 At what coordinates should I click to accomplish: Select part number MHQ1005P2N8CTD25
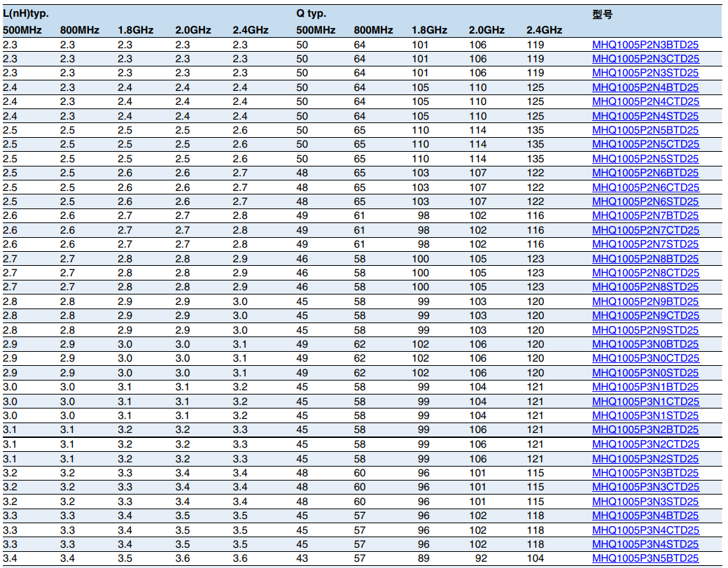pos(646,274)
